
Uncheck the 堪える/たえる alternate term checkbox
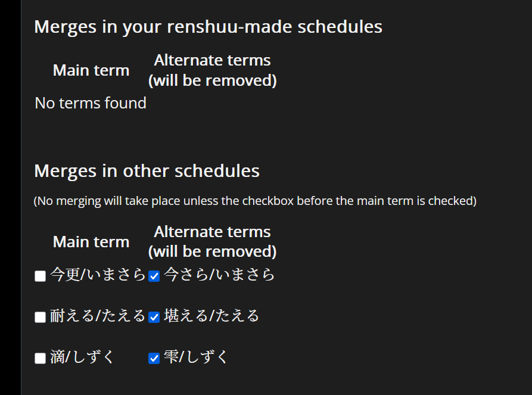[x=154, y=317]
